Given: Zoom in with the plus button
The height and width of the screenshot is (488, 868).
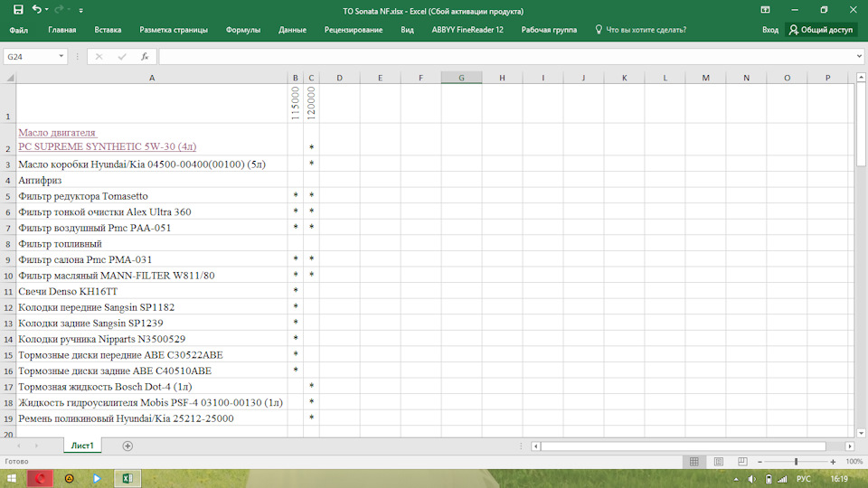Looking at the screenshot, I should coord(833,462).
